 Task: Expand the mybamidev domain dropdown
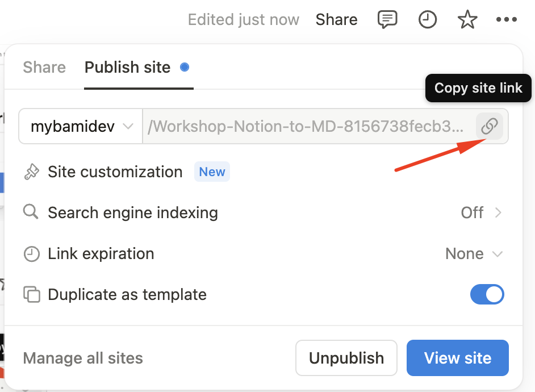[x=81, y=126]
